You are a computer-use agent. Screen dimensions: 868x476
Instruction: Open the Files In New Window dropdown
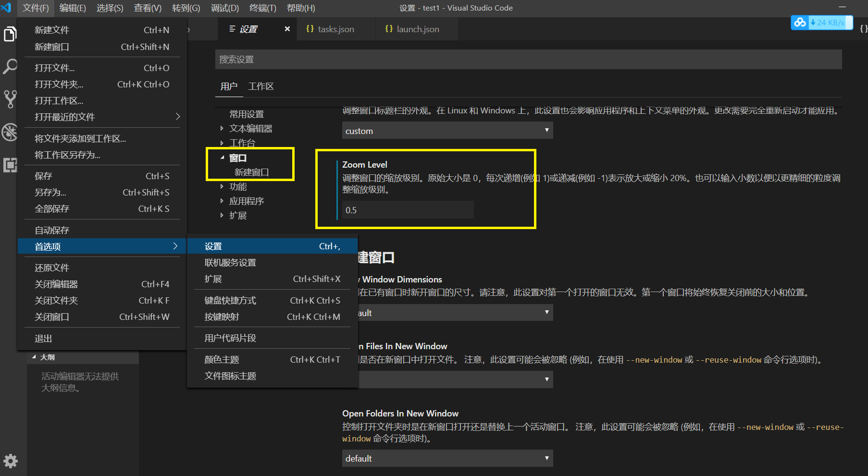[456, 379]
